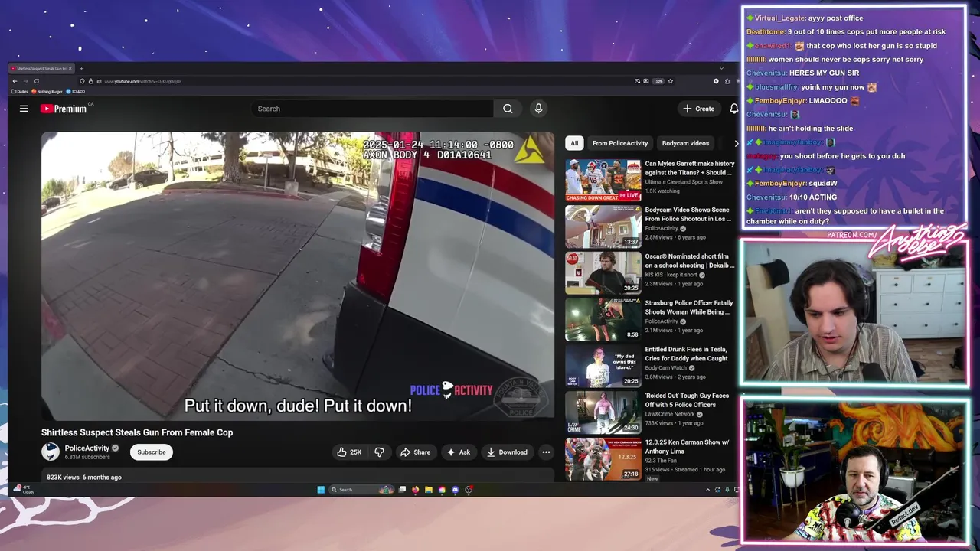Screen dimensions: 980x551
Task: Open the PoliceActivity channel avatar
Action: [51, 452]
